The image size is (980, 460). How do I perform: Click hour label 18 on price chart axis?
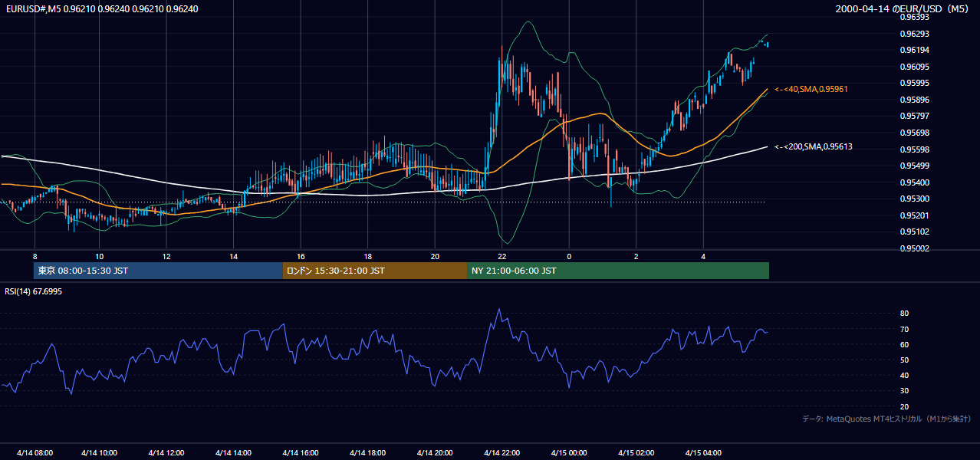click(x=368, y=256)
